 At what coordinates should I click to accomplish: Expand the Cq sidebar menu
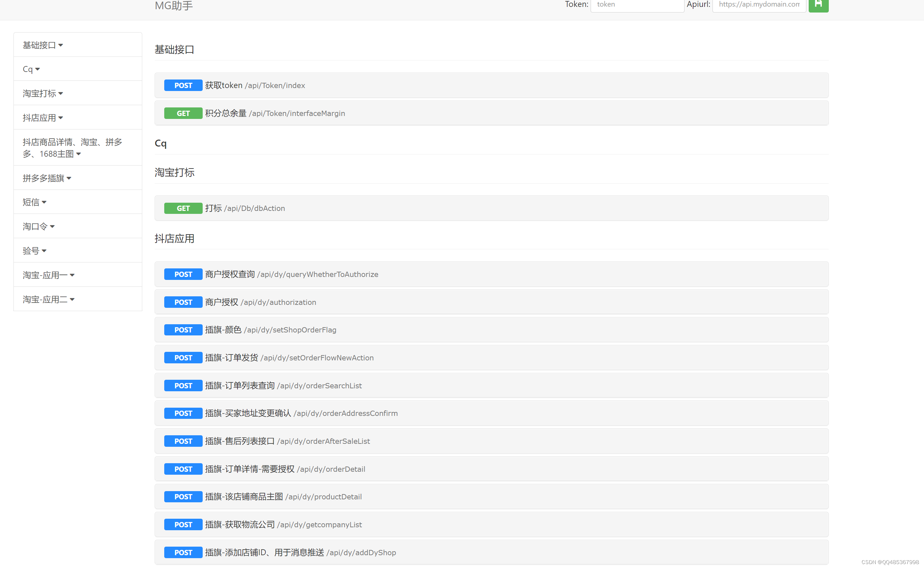tap(31, 69)
